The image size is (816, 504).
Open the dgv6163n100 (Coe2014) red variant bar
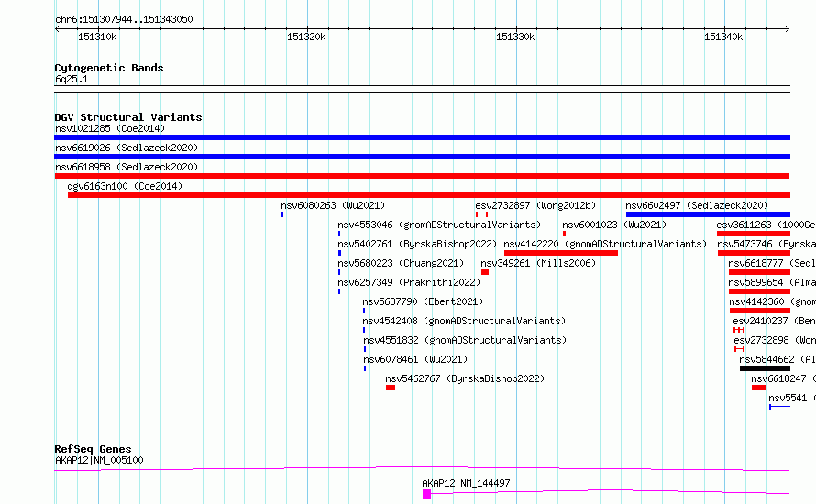click(x=429, y=195)
